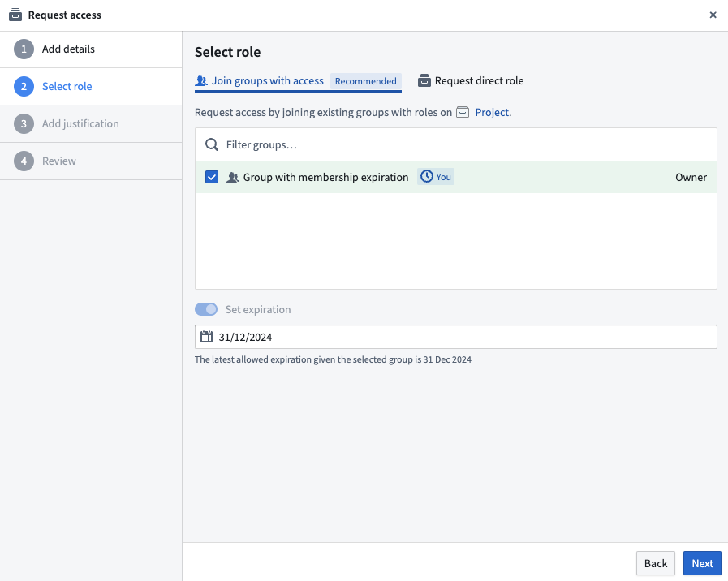This screenshot has width=728, height=581.
Task: Click the Recommended tag
Action: (366, 81)
